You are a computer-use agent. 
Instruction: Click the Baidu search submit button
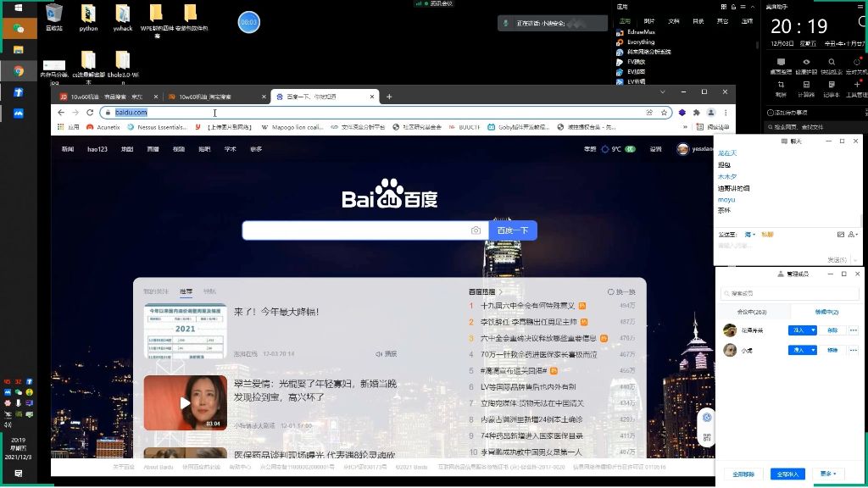[513, 230]
